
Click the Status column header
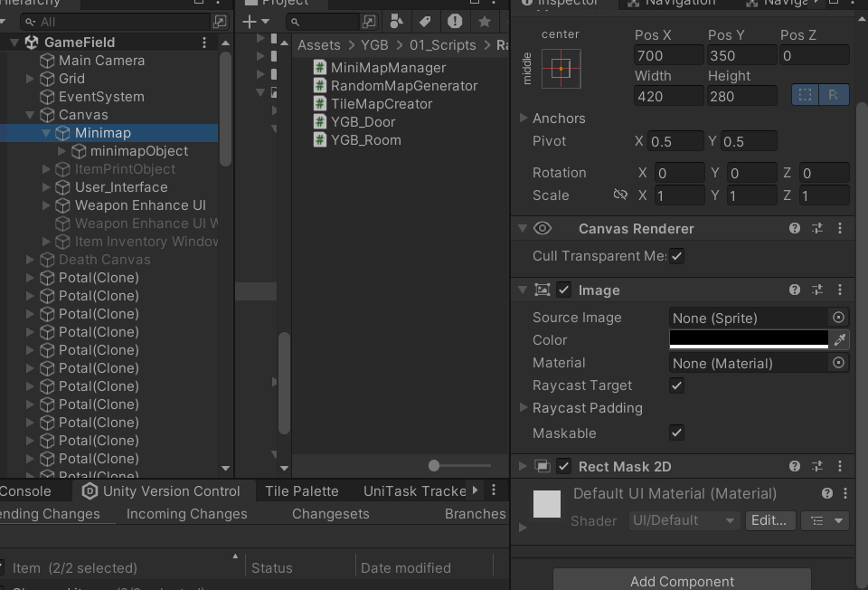pos(272,568)
